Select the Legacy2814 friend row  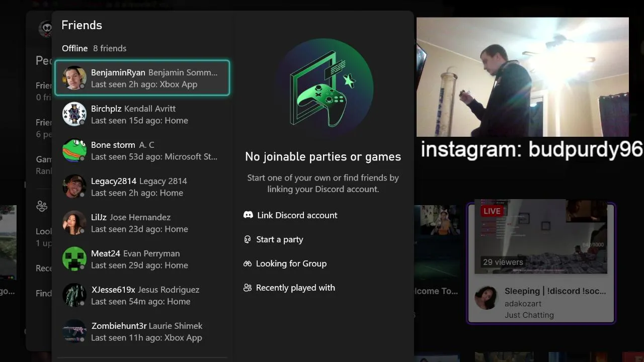click(142, 187)
